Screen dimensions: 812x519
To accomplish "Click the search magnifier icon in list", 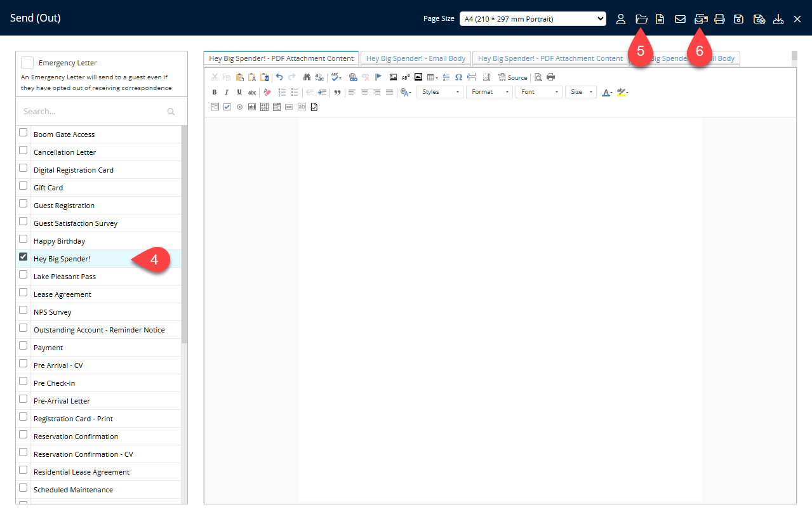I will [171, 112].
